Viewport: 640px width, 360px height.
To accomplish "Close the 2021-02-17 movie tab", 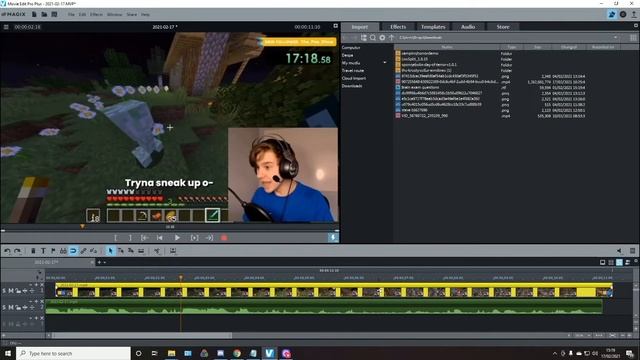I will [91, 262].
